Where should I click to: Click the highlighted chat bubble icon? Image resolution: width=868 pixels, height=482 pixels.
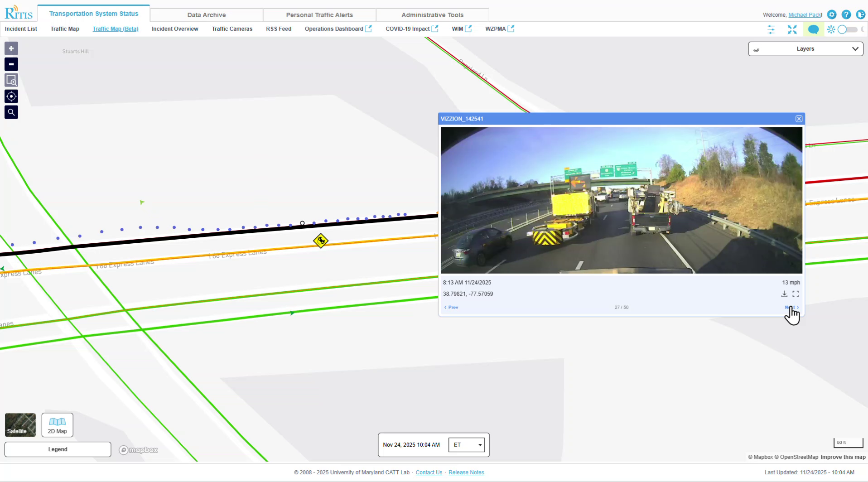(813, 29)
